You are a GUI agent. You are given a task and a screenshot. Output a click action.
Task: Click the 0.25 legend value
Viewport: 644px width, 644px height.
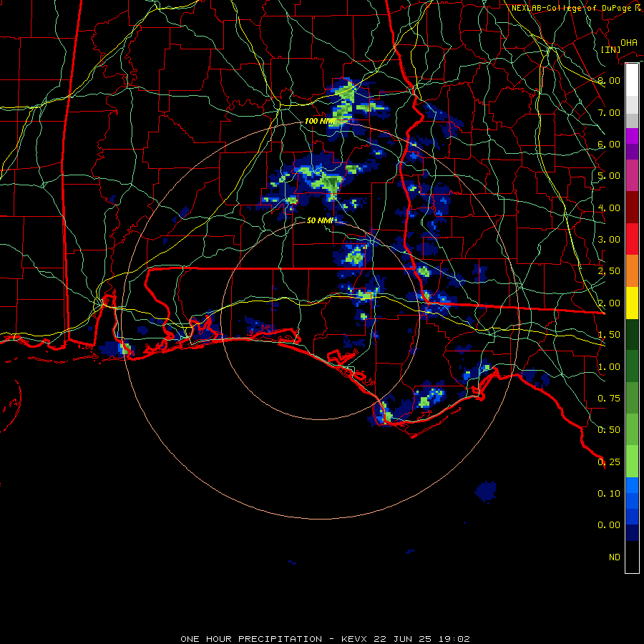(x=608, y=462)
